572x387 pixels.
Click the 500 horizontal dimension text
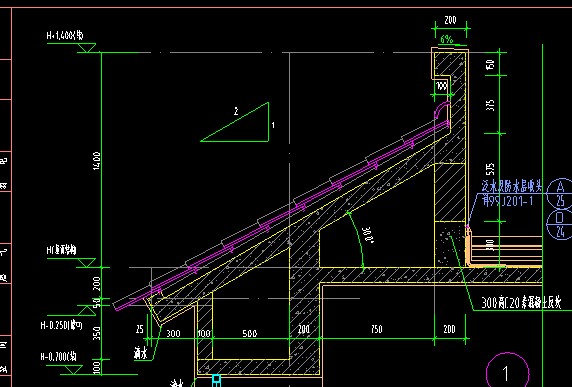[250, 333]
